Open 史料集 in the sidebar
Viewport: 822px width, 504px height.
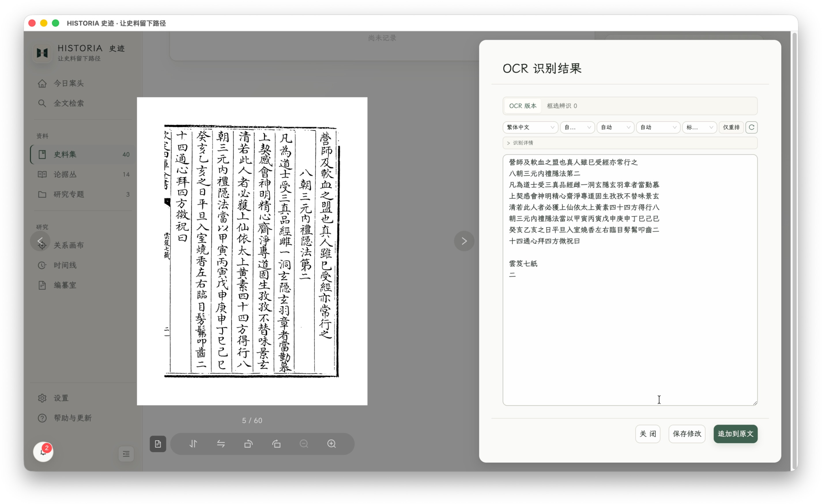tap(83, 155)
